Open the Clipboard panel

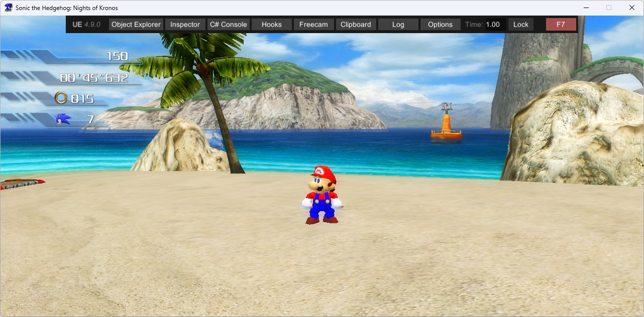pos(356,24)
